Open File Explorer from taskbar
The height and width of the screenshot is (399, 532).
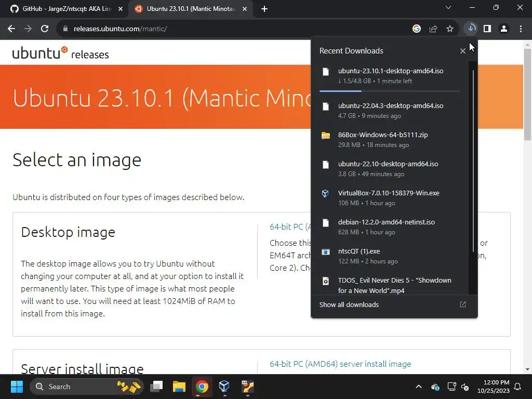[x=179, y=387]
